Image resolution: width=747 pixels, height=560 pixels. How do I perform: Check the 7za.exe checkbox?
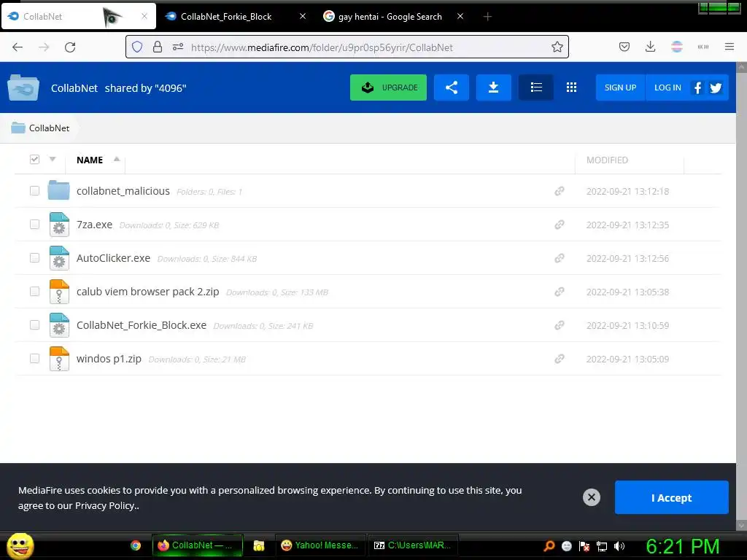pyautogui.click(x=34, y=225)
